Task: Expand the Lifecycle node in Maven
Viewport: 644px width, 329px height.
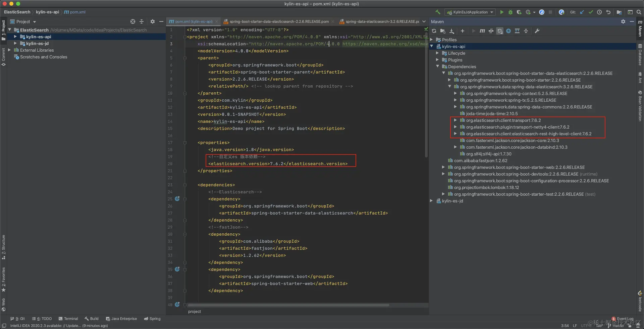Action: point(437,53)
